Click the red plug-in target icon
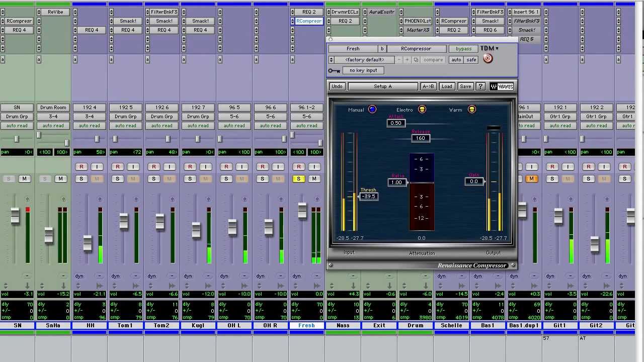The width and height of the screenshot is (644, 362). point(488,59)
